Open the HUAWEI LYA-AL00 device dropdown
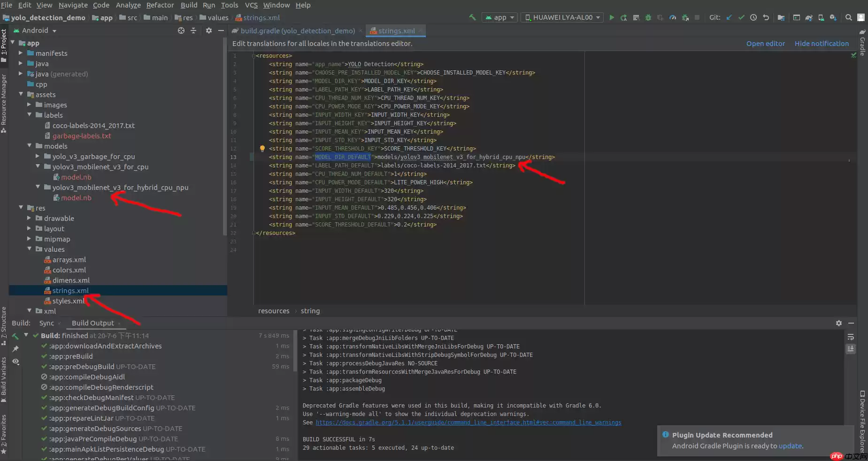The width and height of the screenshot is (868, 461). (562, 17)
